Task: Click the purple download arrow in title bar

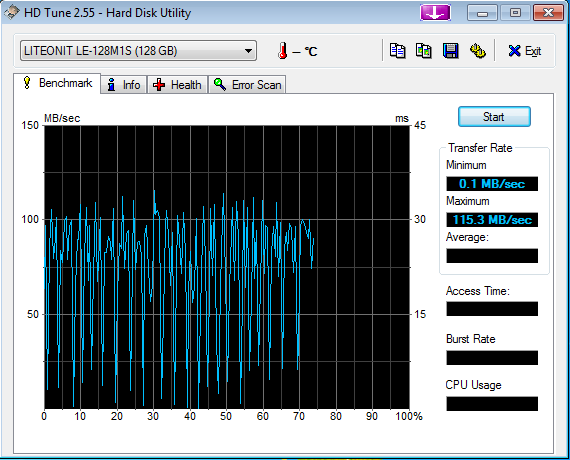Action: [x=435, y=13]
